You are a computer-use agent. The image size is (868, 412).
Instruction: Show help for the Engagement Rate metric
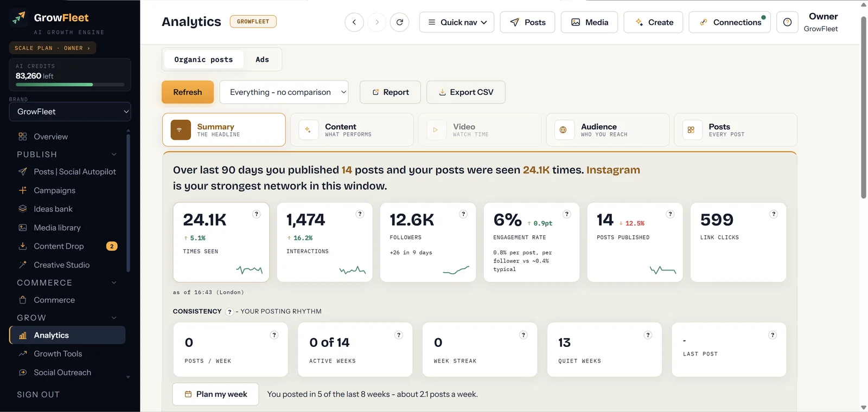pyautogui.click(x=567, y=214)
